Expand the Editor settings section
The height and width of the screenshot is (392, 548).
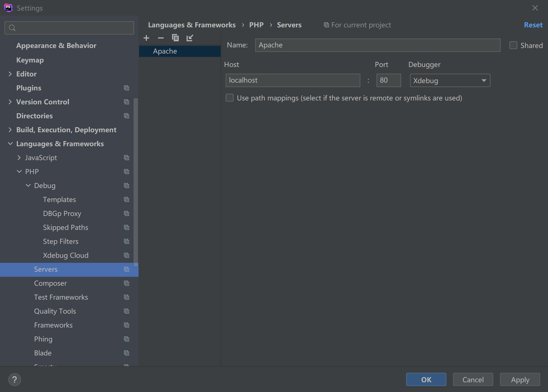point(10,74)
